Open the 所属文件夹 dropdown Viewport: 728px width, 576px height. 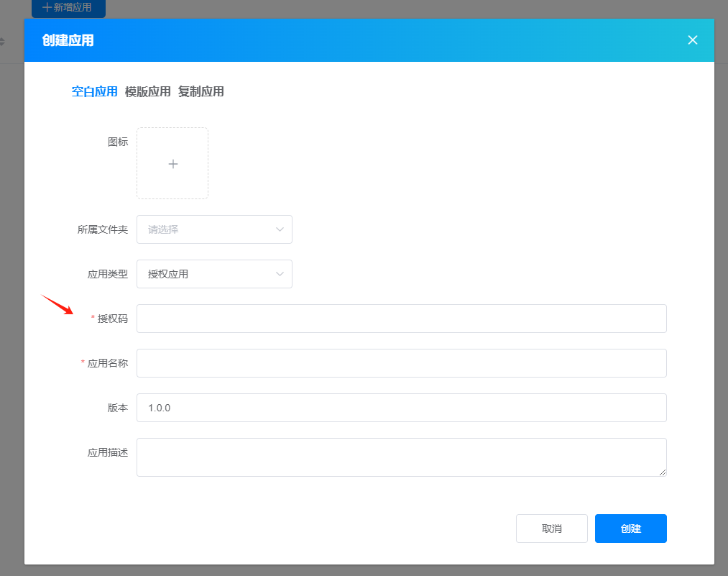coord(214,229)
